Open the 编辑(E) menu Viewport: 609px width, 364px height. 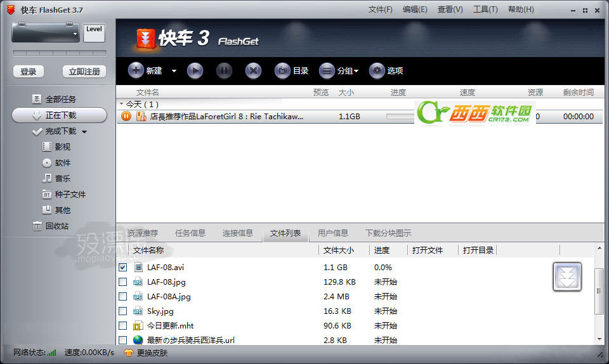pyautogui.click(x=415, y=10)
